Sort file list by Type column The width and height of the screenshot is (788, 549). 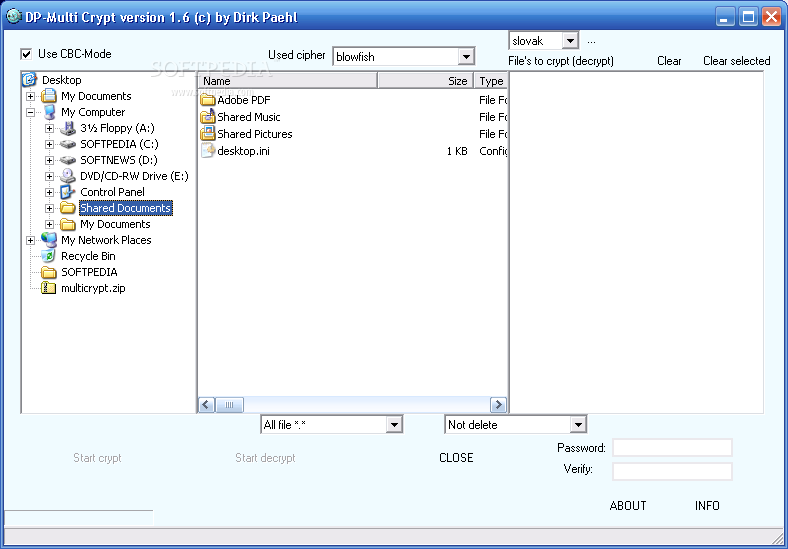(x=491, y=80)
